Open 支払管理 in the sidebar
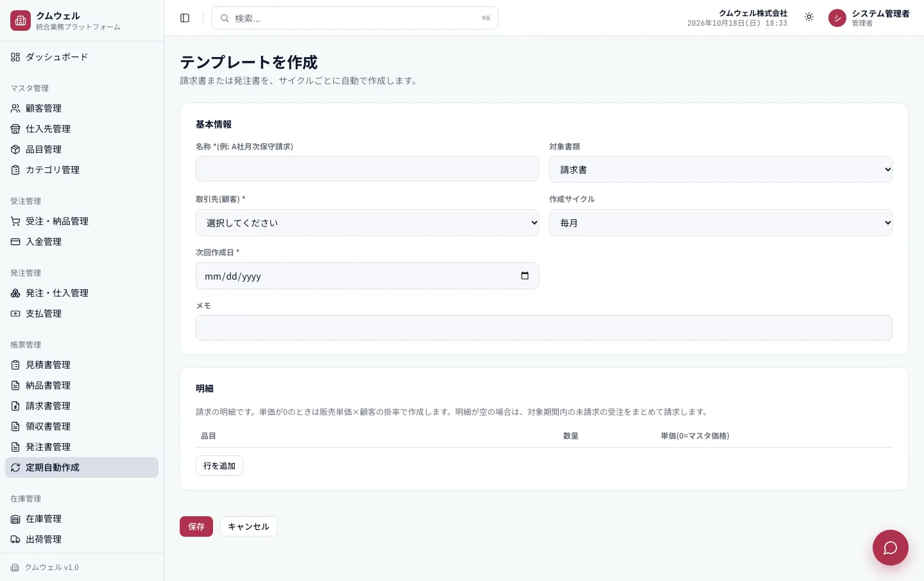Screen dimensions: 924x581 click(x=81, y=314)
